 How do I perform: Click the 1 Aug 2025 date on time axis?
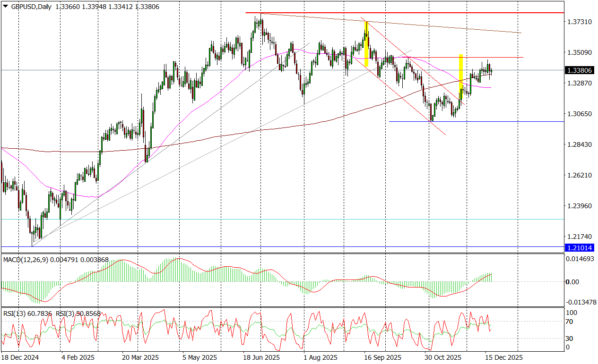(x=320, y=357)
